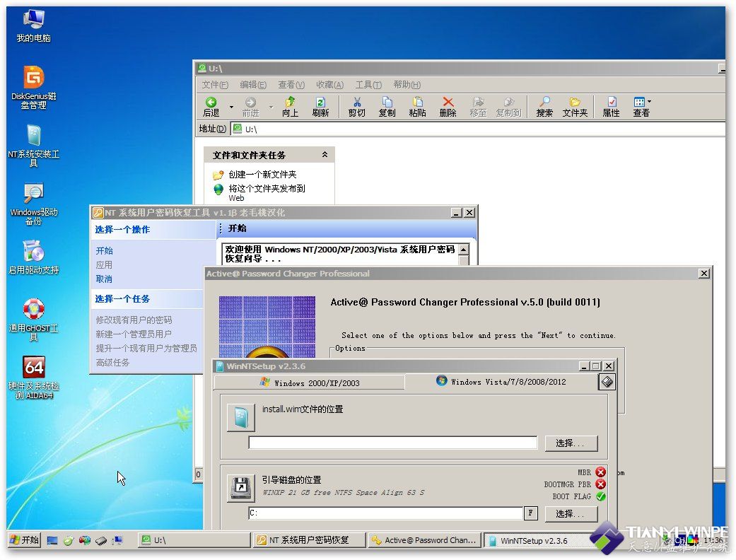Open the 编辑(E) menu
Viewport: 736px width, 560px height.
coord(253,84)
